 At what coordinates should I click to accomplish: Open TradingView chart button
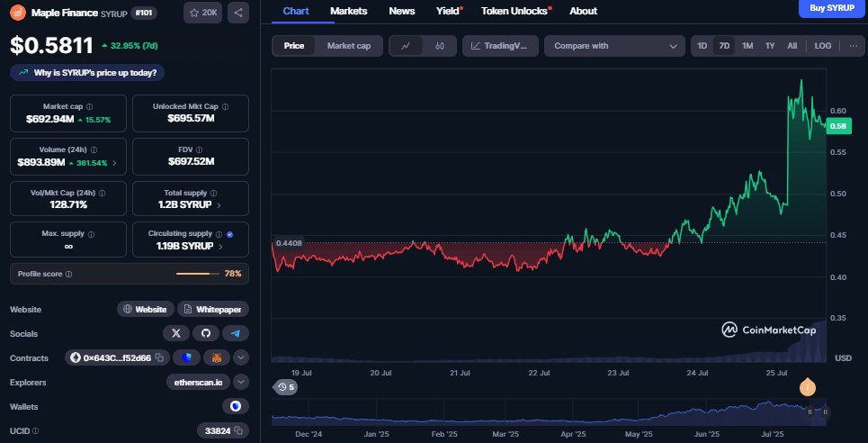point(500,46)
